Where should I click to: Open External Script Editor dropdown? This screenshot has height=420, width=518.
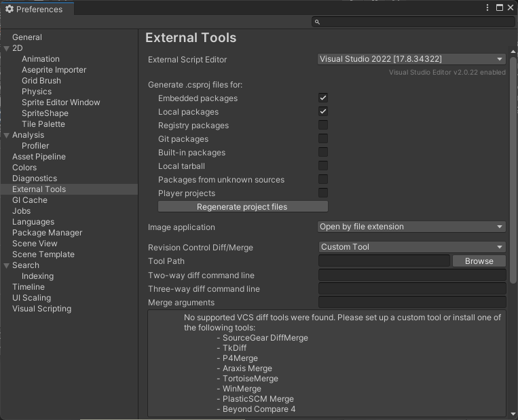[411, 59]
